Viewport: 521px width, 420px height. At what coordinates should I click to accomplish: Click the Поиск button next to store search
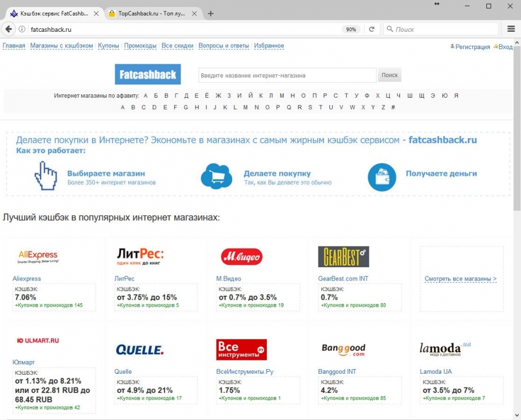[x=390, y=75]
